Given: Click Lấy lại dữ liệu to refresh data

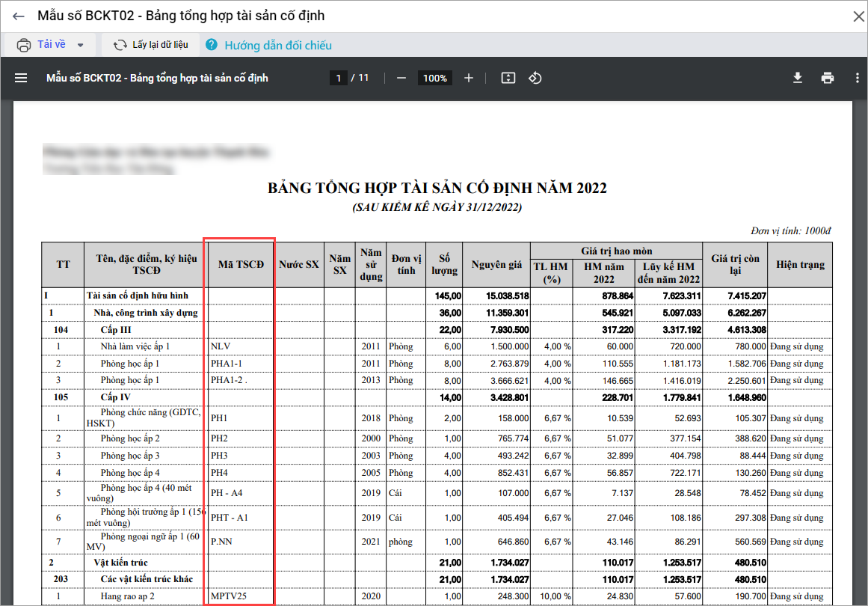Looking at the screenshot, I should point(151,45).
